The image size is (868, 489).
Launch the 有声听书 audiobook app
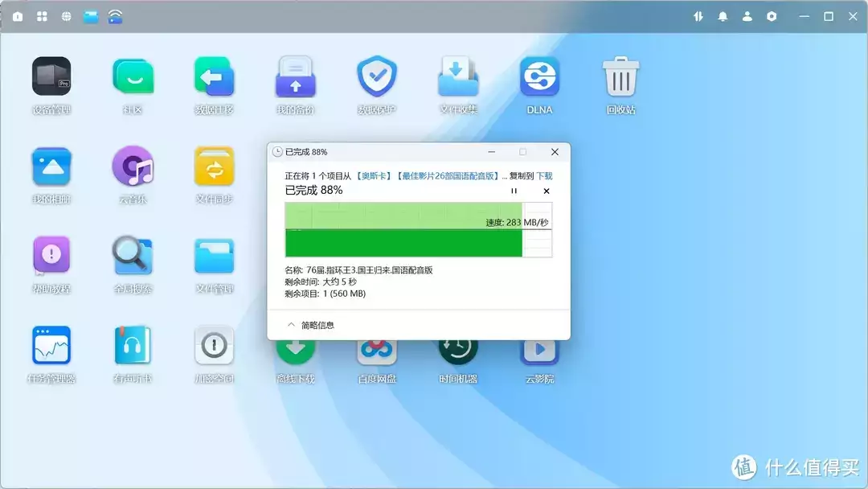(133, 345)
